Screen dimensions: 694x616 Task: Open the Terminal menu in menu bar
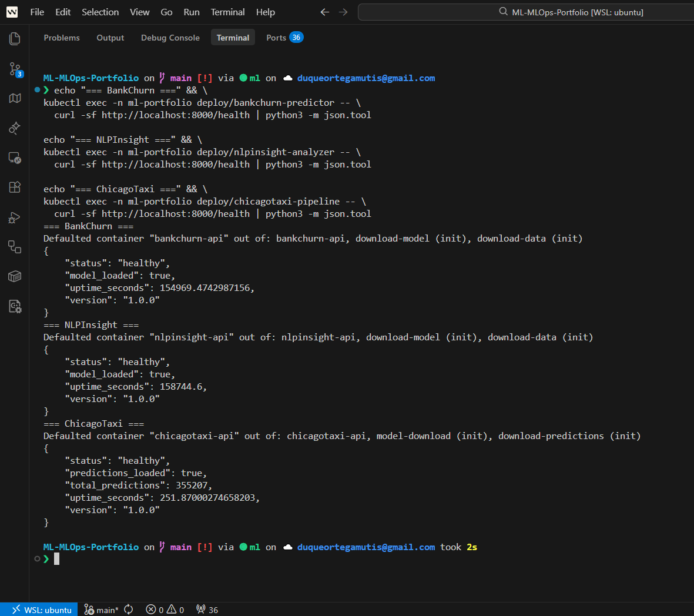point(227,12)
